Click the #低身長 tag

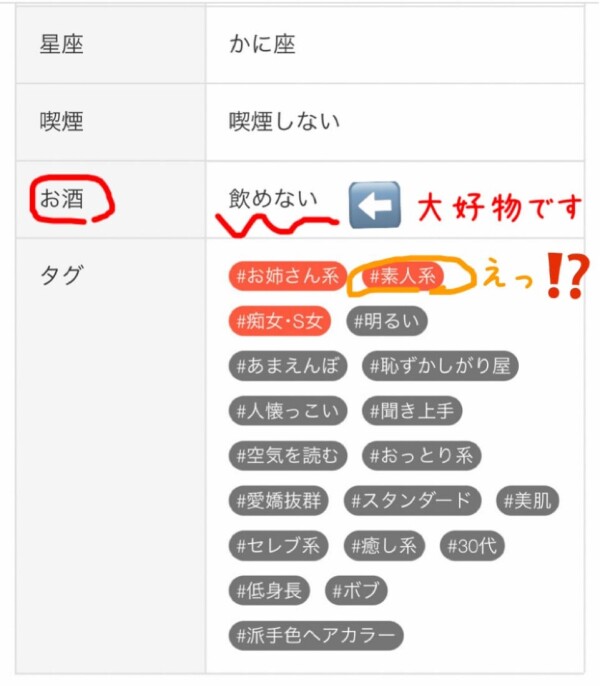pyautogui.click(x=269, y=591)
